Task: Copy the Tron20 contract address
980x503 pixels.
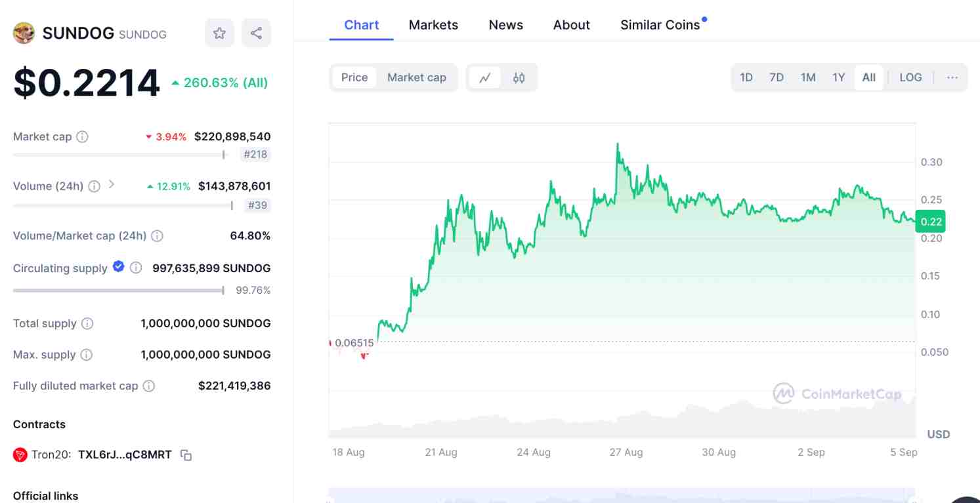Action: [186, 455]
